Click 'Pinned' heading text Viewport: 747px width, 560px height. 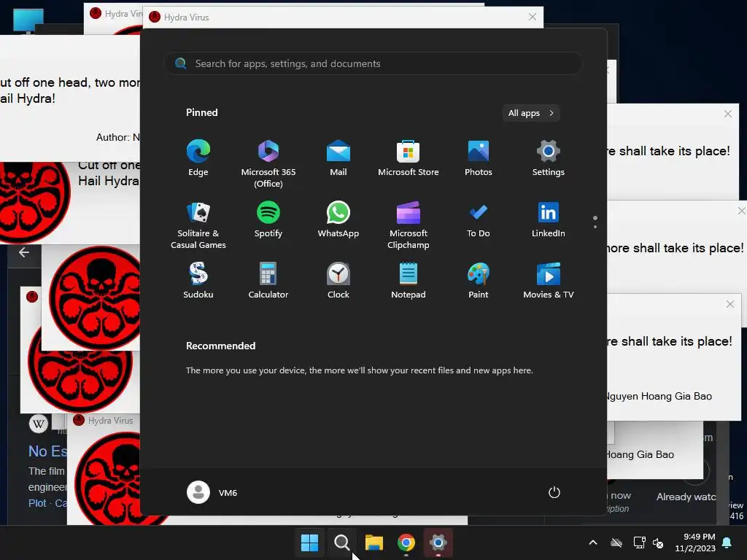coord(201,112)
